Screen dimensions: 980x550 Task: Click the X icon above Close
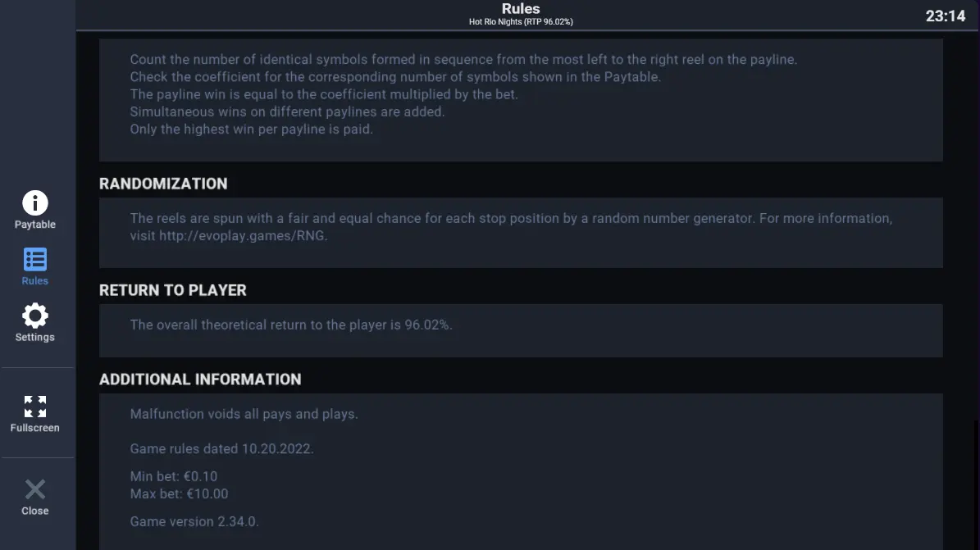(x=35, y=489)
